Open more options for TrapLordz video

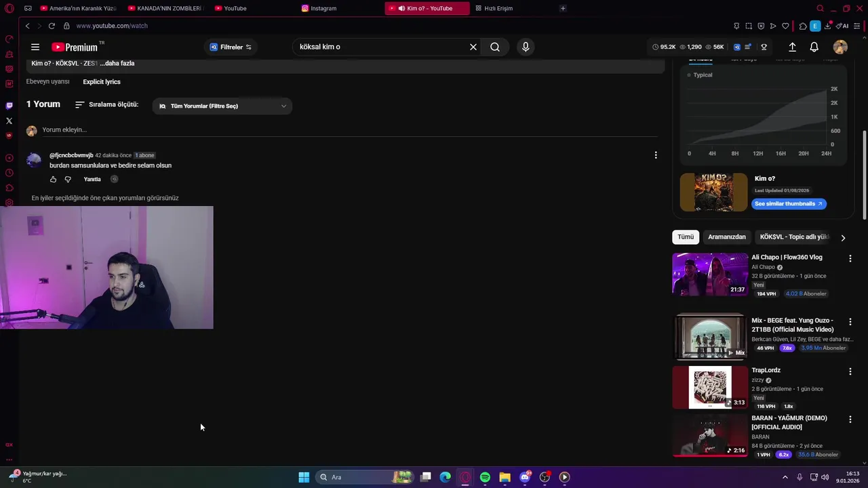click(x=850, y=371)
